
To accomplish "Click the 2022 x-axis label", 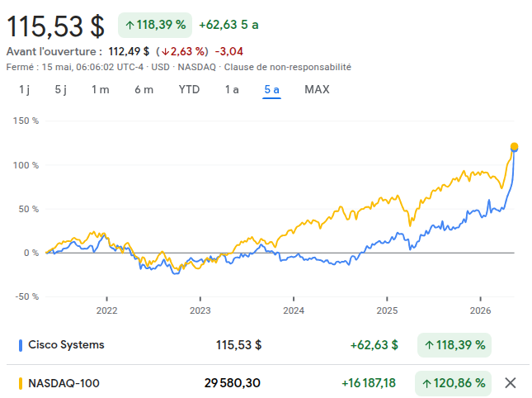I will click(106, 310).
